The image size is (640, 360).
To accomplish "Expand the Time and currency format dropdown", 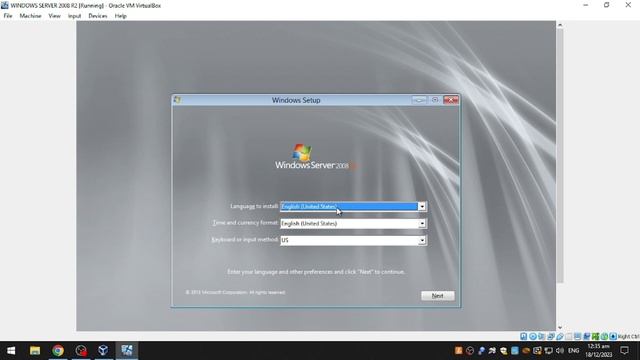I will point(422,224).
